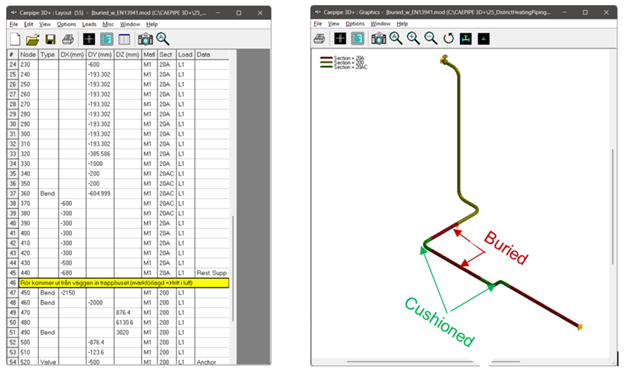Click the magnifier icon in Layout toolbar
The image size is (624, 374).
point(162,39)
